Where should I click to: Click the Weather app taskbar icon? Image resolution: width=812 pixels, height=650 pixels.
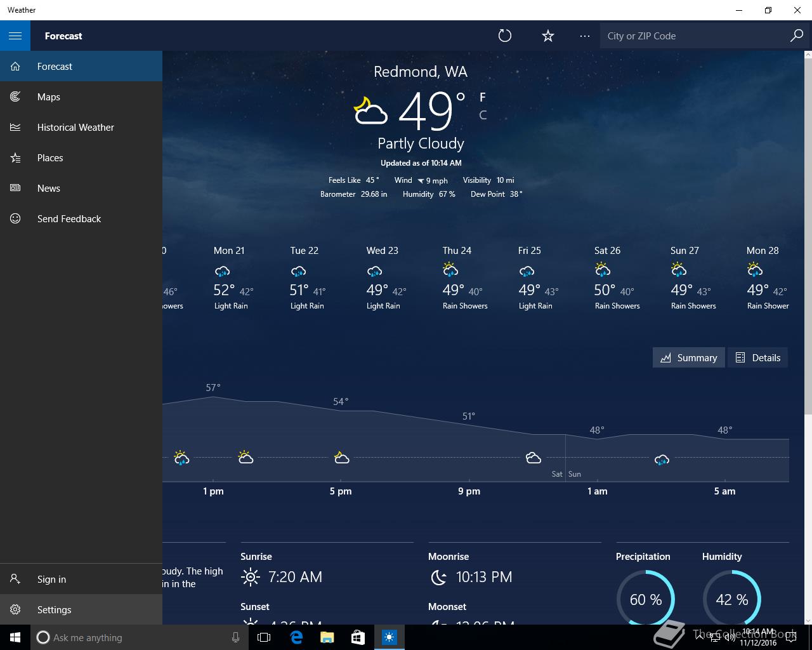389,637
